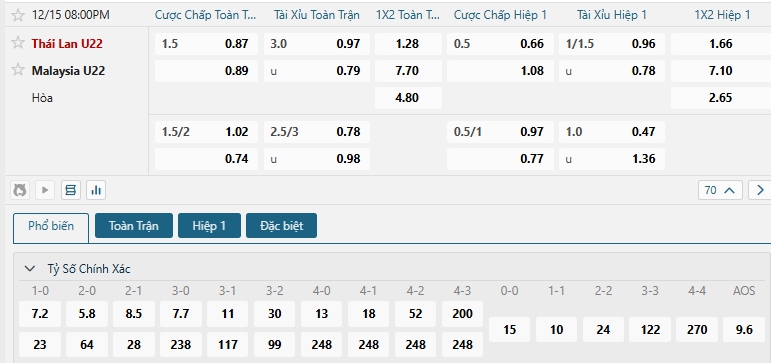This screenshot has width=771, height=363.
Task: Click the live stream play icon
Action: (45, 190)
